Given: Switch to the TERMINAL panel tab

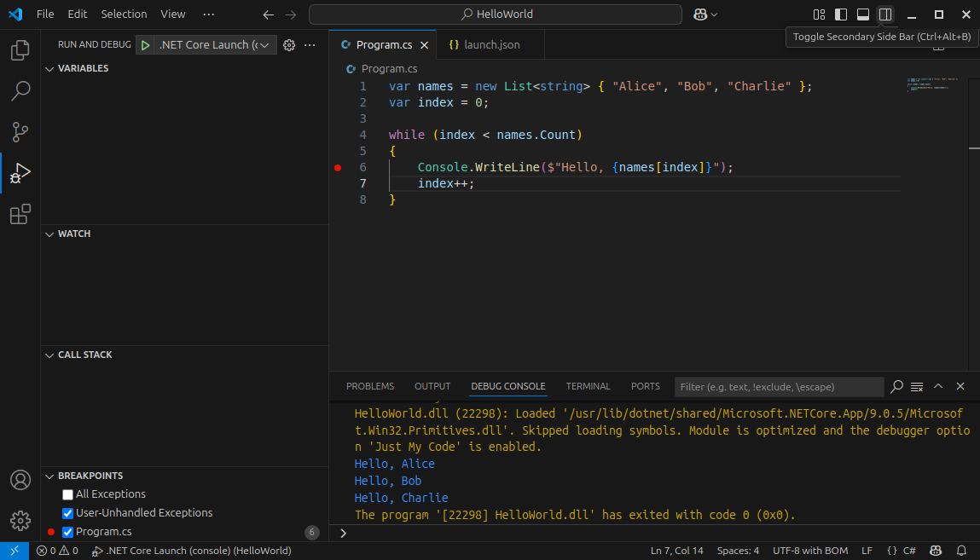Looking at the screenshot, I should coord(588,386).
